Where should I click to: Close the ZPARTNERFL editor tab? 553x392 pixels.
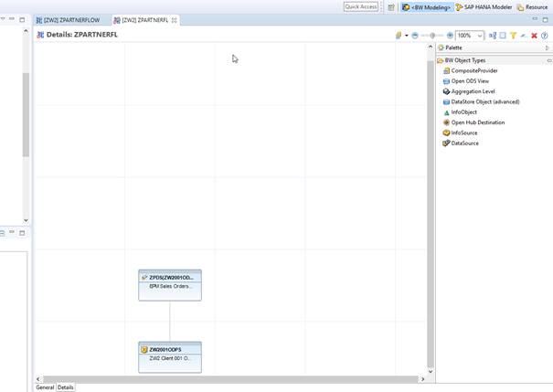click(175, 20)
